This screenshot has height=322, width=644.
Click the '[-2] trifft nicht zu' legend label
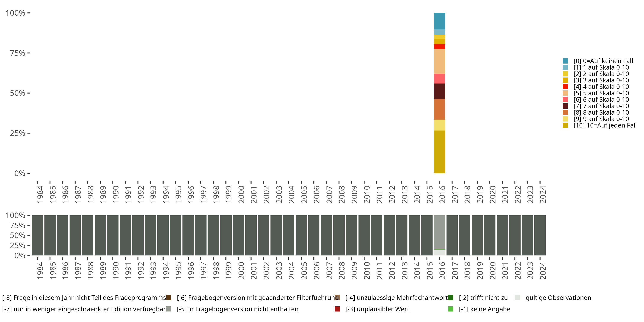(483, 298)
